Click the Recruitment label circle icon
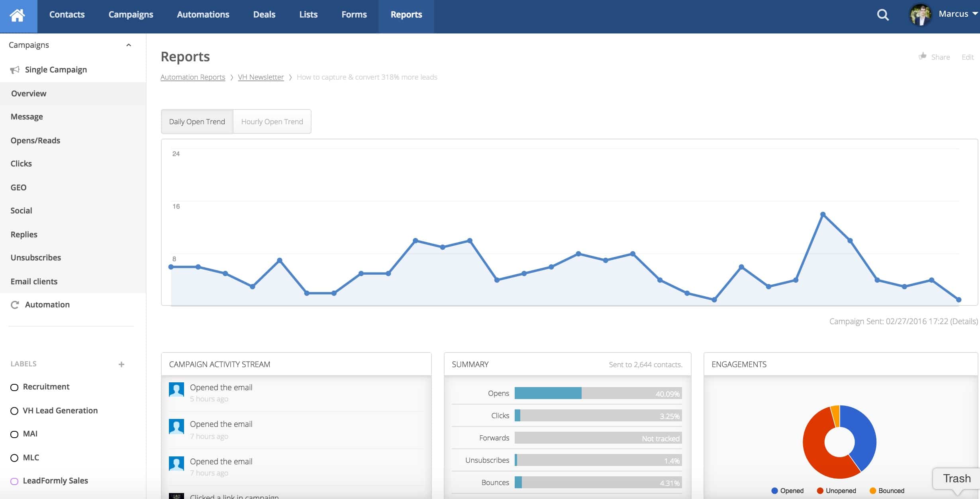The height and width of the screenshot is (499, 980). pyautogui.click(x=14, y=386)
